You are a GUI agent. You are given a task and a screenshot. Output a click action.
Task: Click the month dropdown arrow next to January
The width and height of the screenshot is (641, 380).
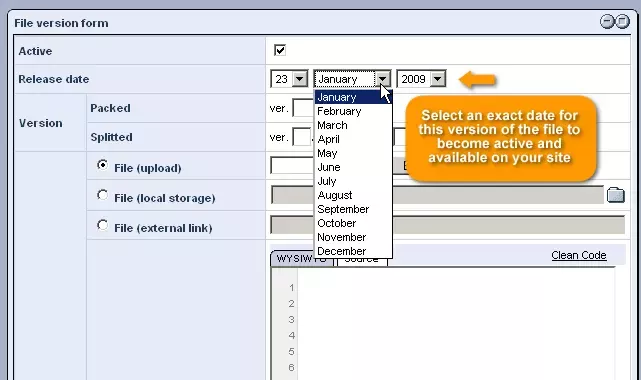pos(383,79)
